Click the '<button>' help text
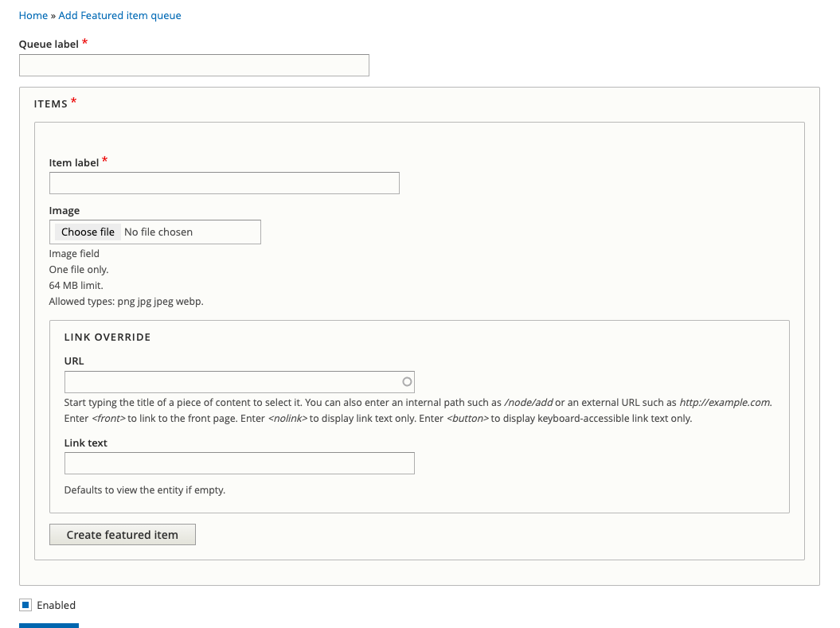 [467, 419]
